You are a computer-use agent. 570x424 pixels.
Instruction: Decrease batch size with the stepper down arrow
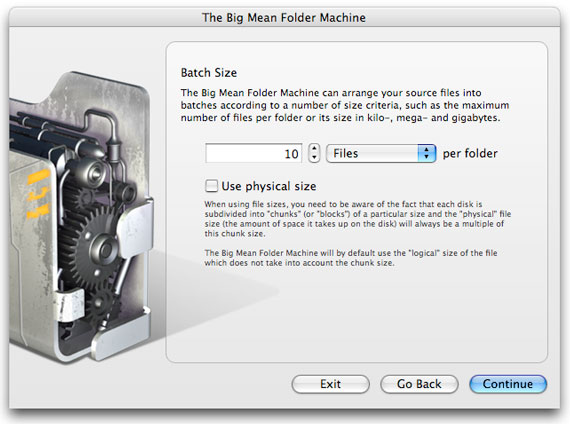point(314,158)
